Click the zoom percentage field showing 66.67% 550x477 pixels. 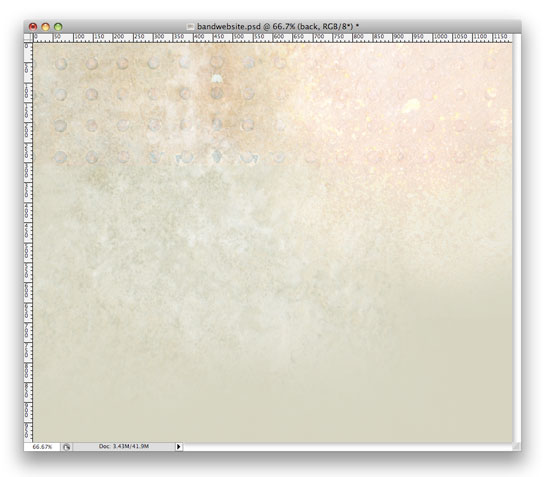click(42, 447)
